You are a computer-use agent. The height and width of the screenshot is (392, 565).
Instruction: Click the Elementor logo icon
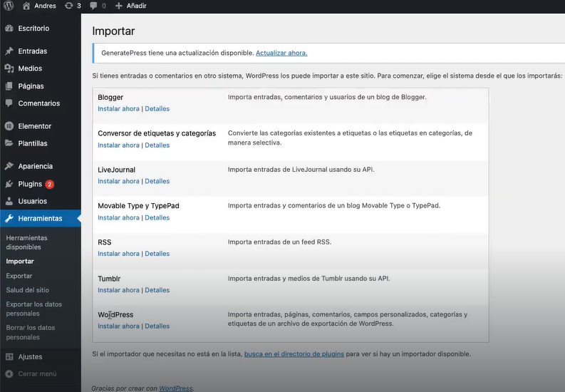click(x=9, y=126)
